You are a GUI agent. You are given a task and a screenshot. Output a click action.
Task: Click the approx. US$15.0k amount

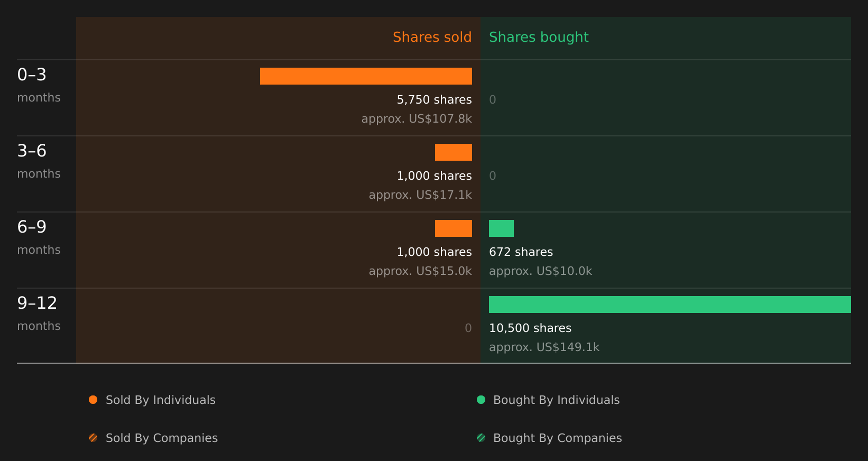(x=420, y=271)
